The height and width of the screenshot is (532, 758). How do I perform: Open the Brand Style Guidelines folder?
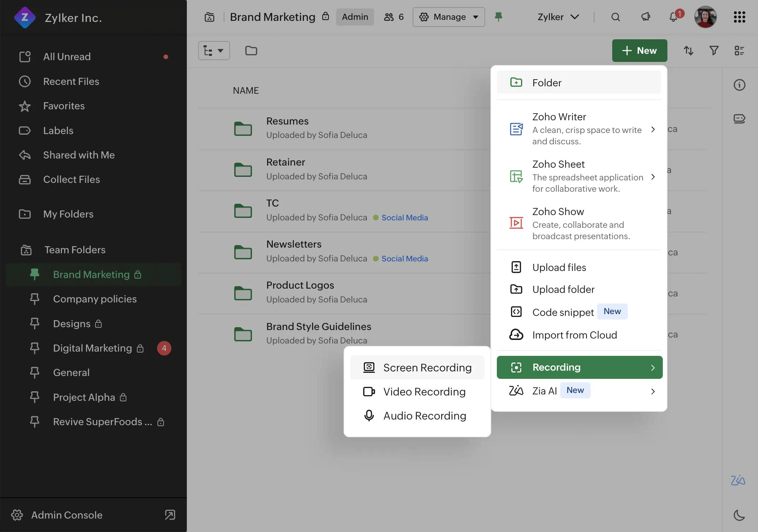[x=318, y=326]
